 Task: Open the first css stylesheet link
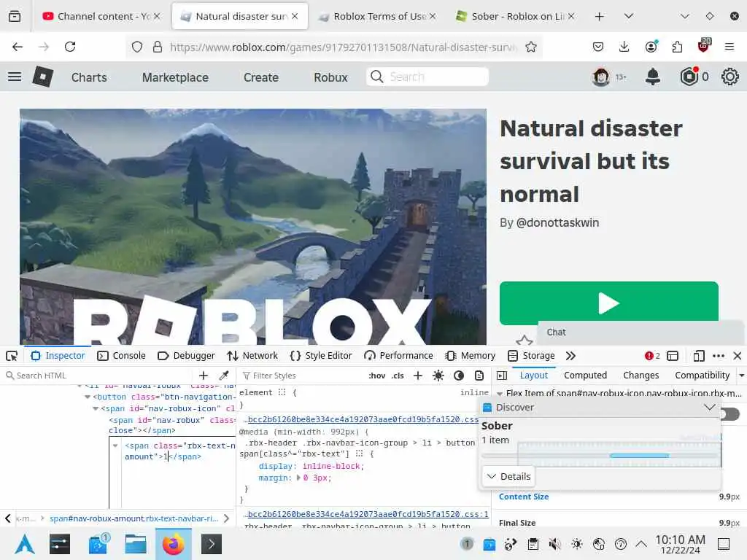point(363,419)
